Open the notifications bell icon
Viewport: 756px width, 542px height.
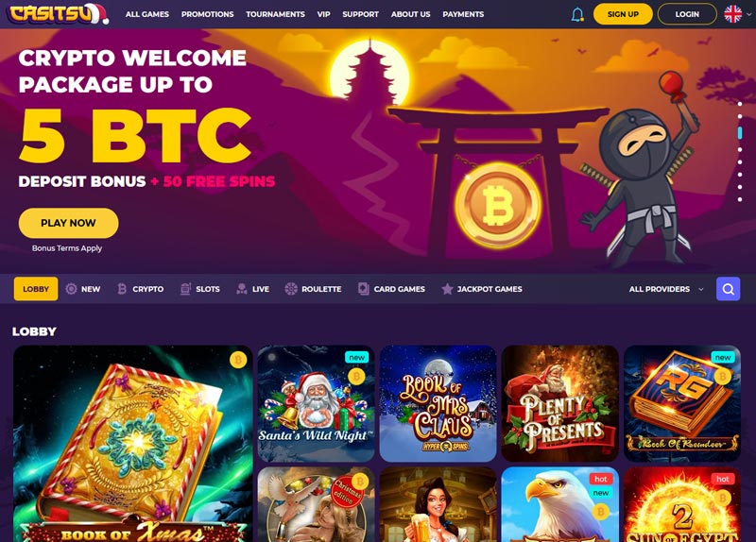[x=577, y=14]
